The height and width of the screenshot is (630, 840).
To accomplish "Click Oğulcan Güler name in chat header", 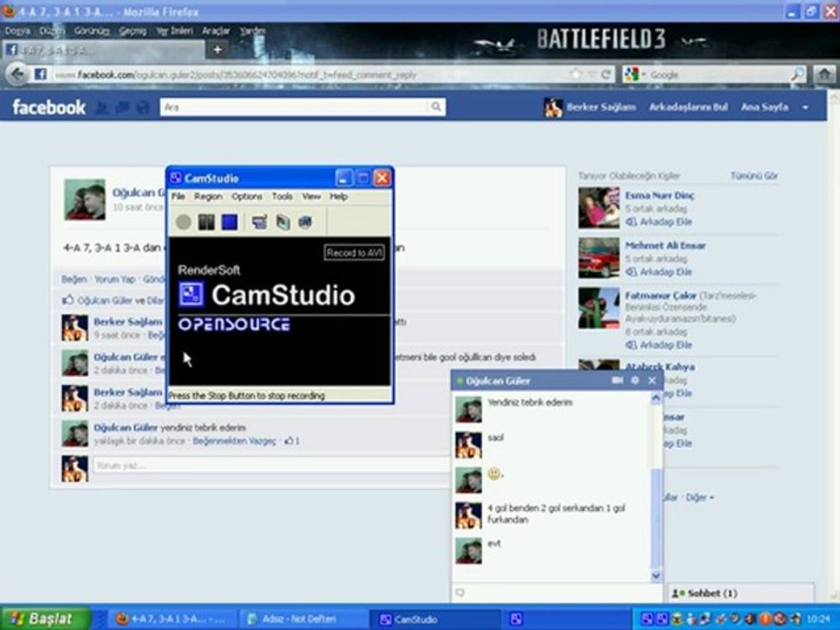I will click(498, 381).
